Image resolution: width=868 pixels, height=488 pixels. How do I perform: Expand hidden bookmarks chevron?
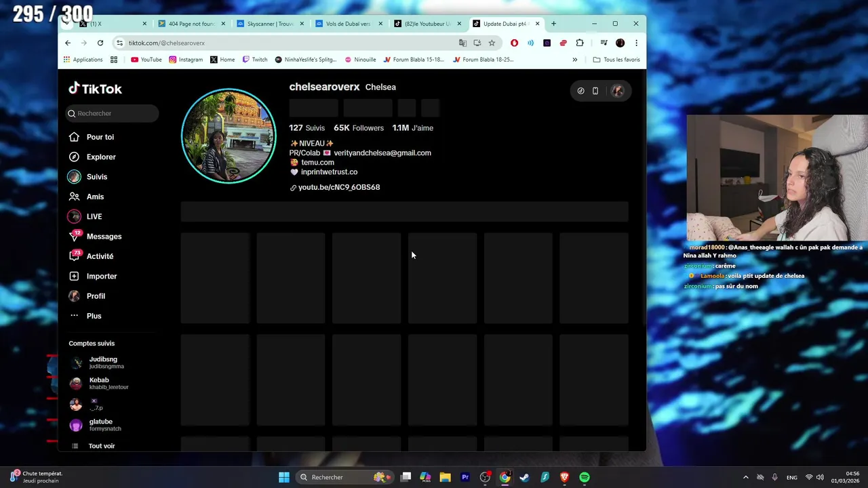pyautogui.click(x=575, y=60)
